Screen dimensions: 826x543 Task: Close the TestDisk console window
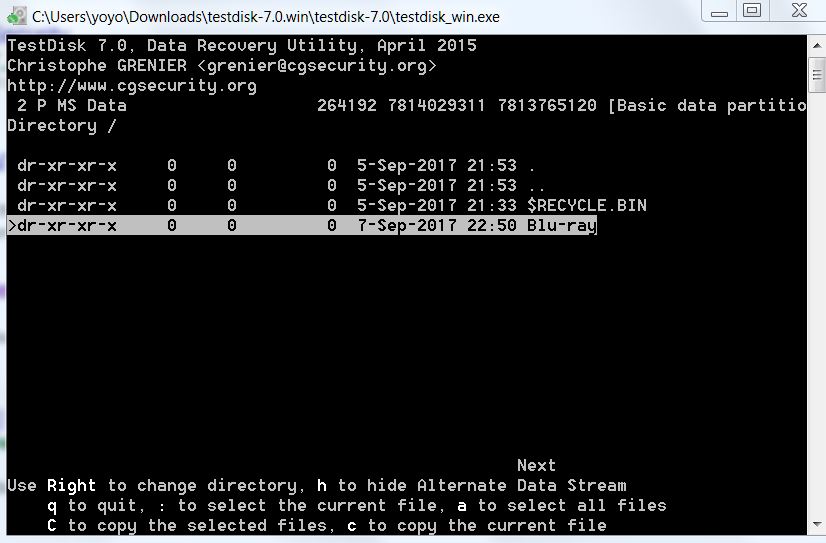tap(798, 11)
